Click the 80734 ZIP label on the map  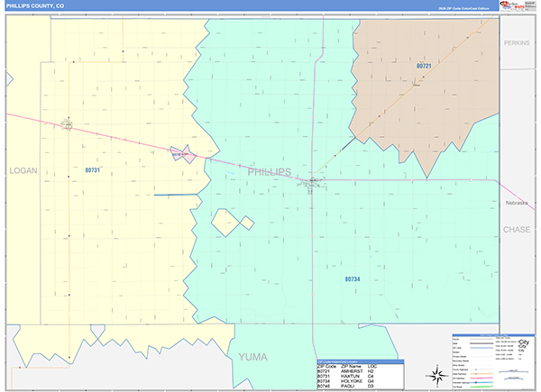(x=353, y=279)
